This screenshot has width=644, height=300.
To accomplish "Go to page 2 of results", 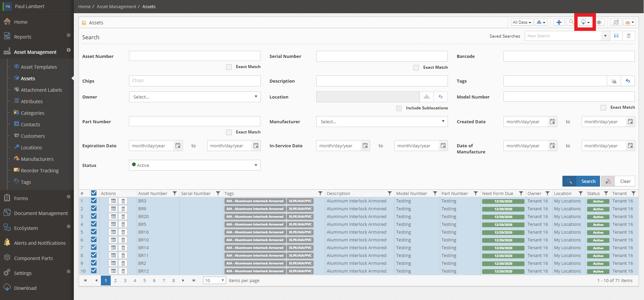I will pyautogui.click(x=115, y=280).
